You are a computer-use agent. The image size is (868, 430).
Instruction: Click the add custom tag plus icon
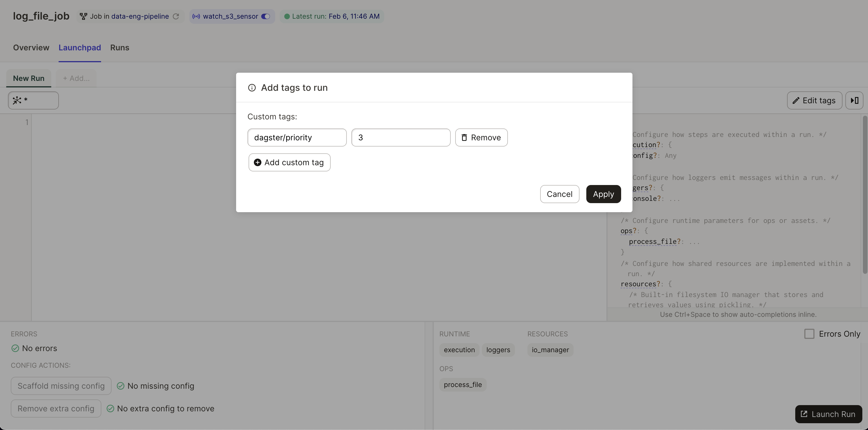(x=258, y=162)
